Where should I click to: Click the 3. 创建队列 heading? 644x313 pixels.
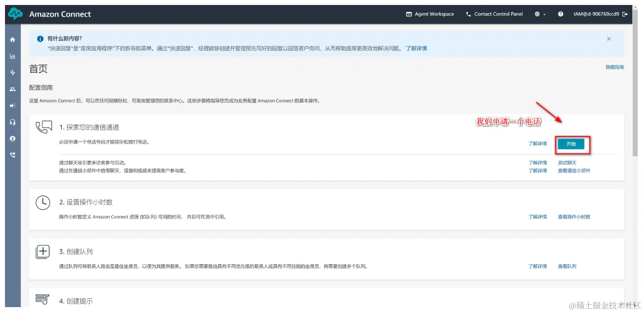click(x=76, y=252)
